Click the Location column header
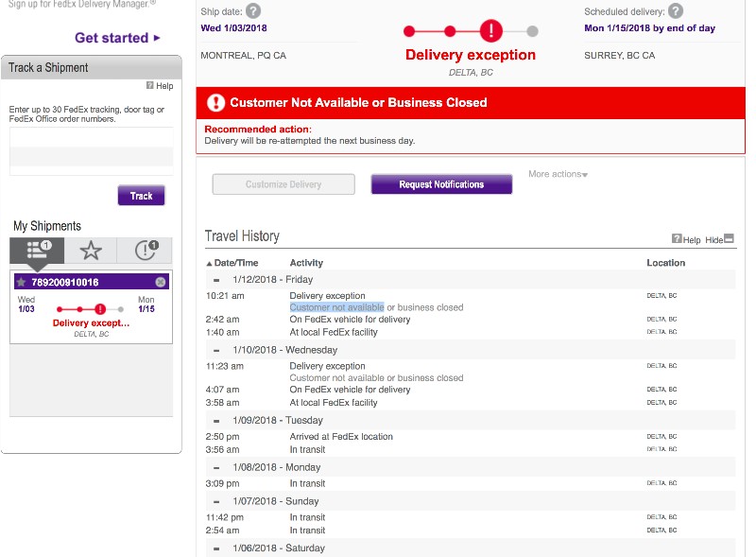756x557 pixels. click(666, 263)
